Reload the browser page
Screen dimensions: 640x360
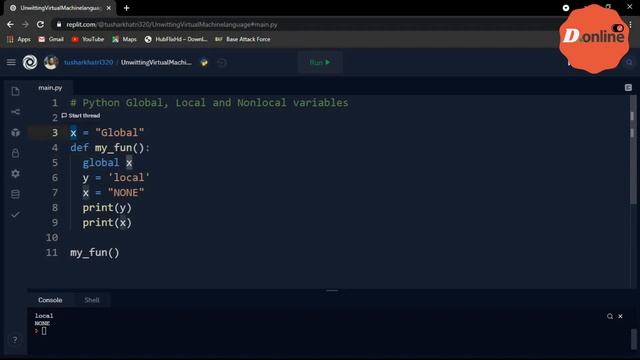pyautogui.click(x=40, y=24)
